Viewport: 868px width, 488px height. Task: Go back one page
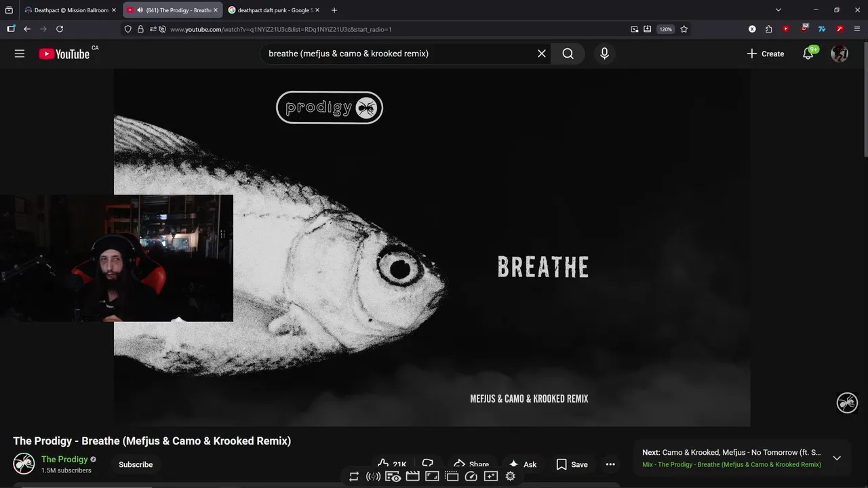(x=27, y=29)
